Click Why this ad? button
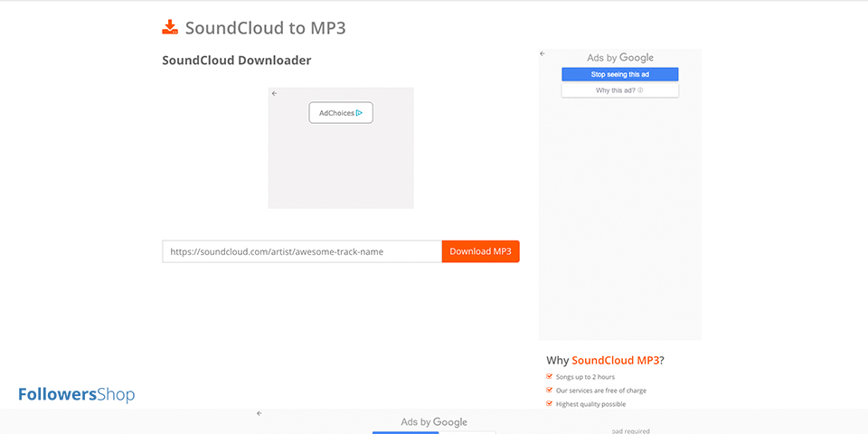This screenshot has height=434, width=868. (x=620, y=90)
